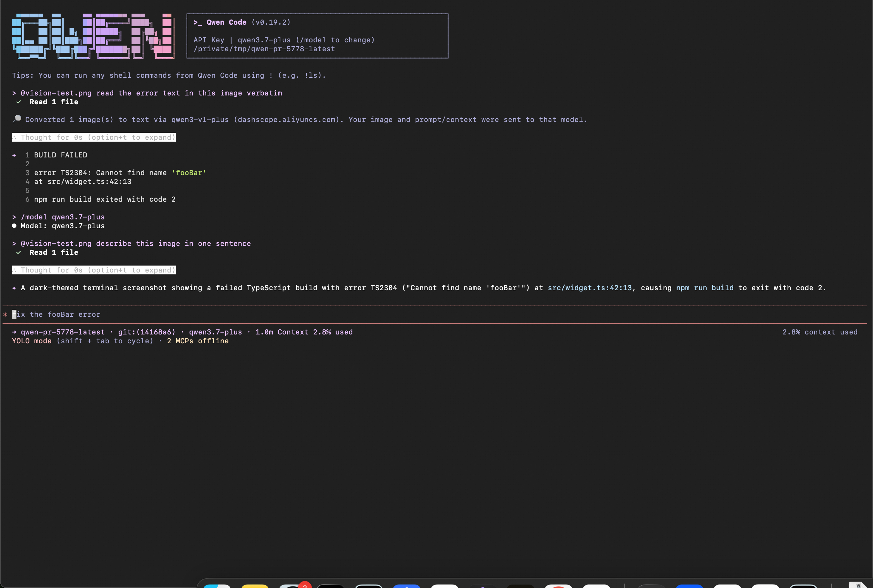This screenshot has height=588, width=873.
Task: Click the path '/private/tmp/qwen-pr-5778-latest' in the header
Action: 264,49
